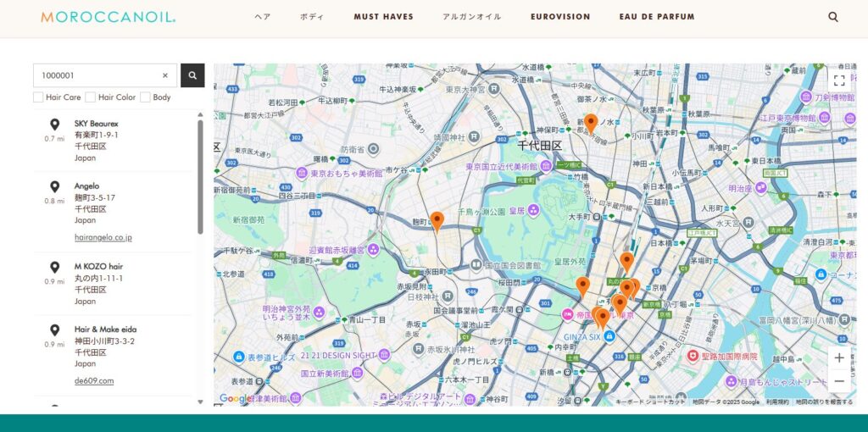The height and width of the screenshot is (432, 868).
Task: Enable the Hair Care filter checkbox
Action: coord(38,97)
